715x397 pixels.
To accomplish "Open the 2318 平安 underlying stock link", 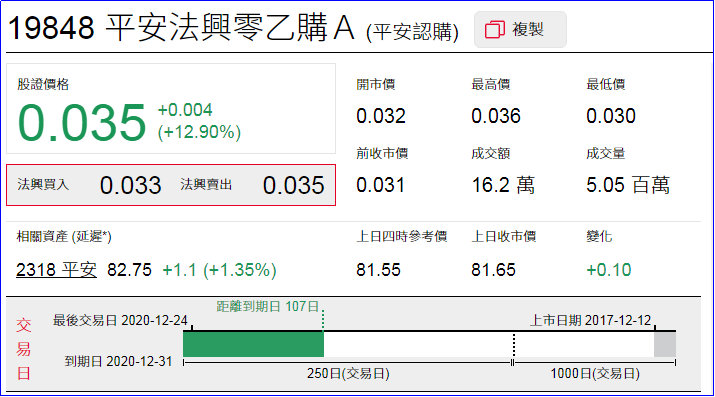I will click(x=56, y=270).
